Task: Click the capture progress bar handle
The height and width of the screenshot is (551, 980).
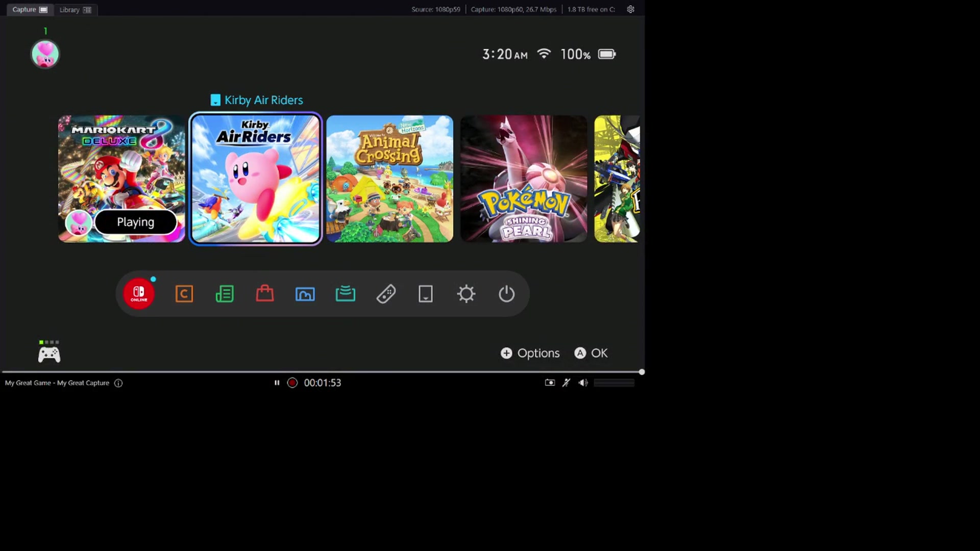Action: tap(642, 372)
